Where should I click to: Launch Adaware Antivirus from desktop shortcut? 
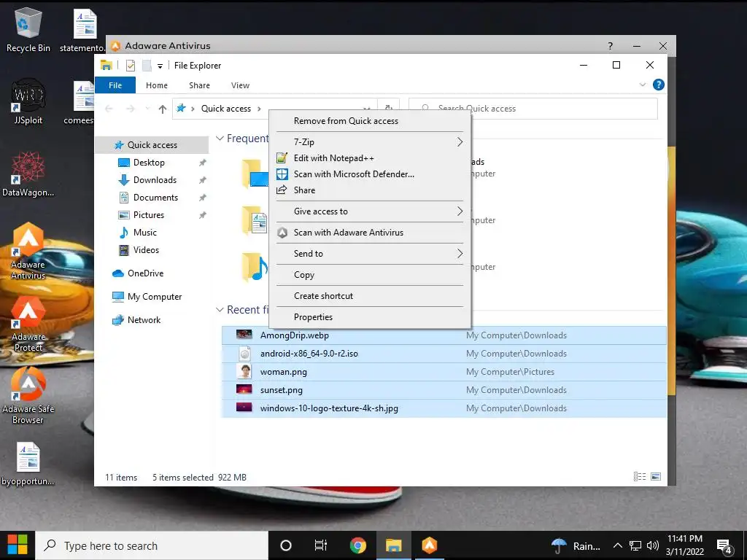click(x=28, y=251)
